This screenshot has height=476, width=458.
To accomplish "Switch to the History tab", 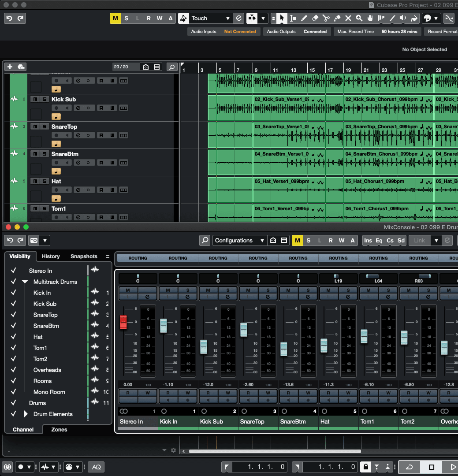I will pyautogui.click(x=51, y=257).
